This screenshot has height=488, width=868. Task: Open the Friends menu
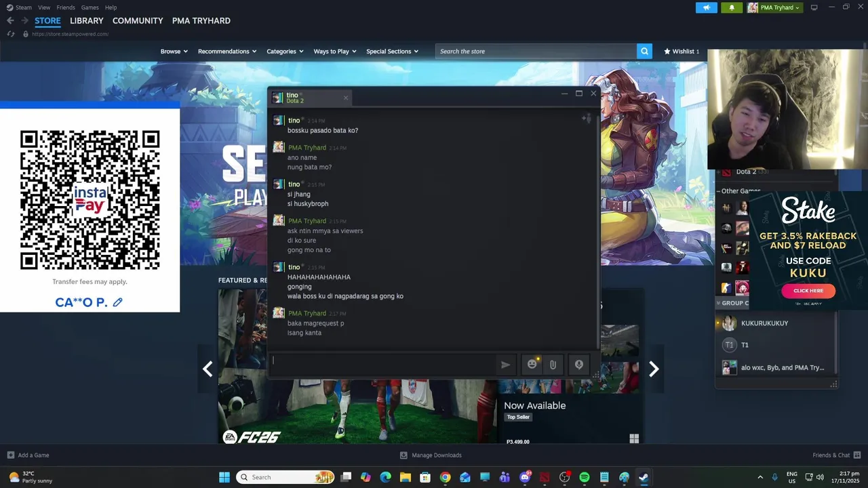click(x=66, y=7)
